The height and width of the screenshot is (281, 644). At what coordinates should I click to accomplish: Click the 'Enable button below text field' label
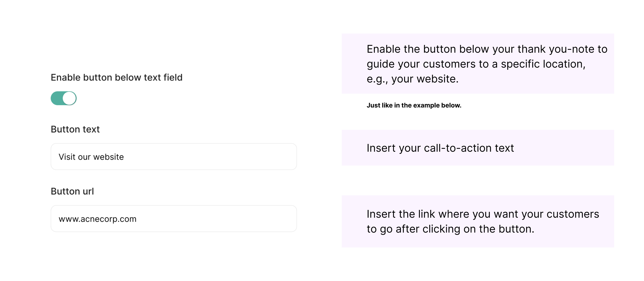click(117, 77)
